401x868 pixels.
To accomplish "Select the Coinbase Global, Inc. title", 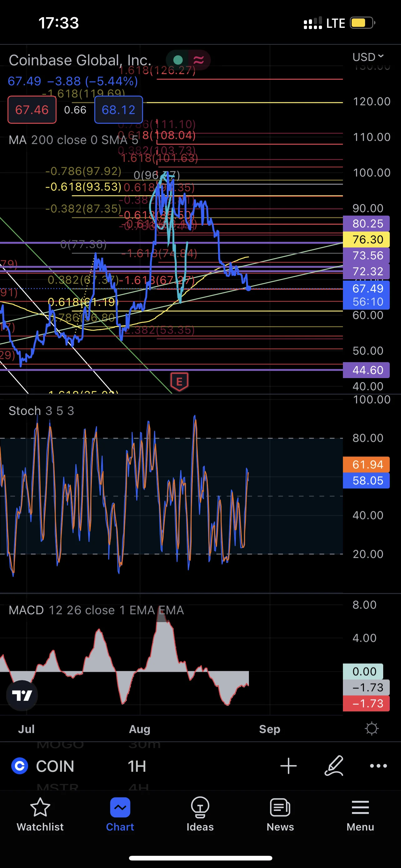I will click(x=80, y=60).
